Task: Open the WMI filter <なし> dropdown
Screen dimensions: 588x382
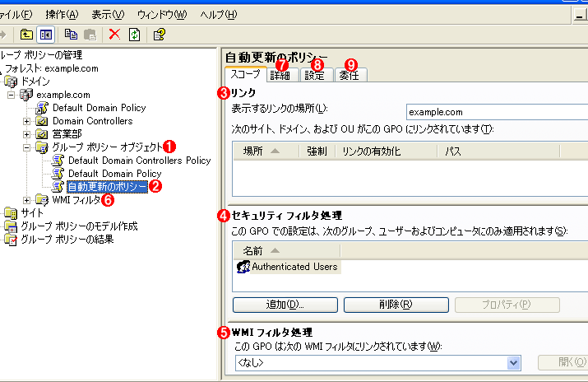Action: (514, 362)
